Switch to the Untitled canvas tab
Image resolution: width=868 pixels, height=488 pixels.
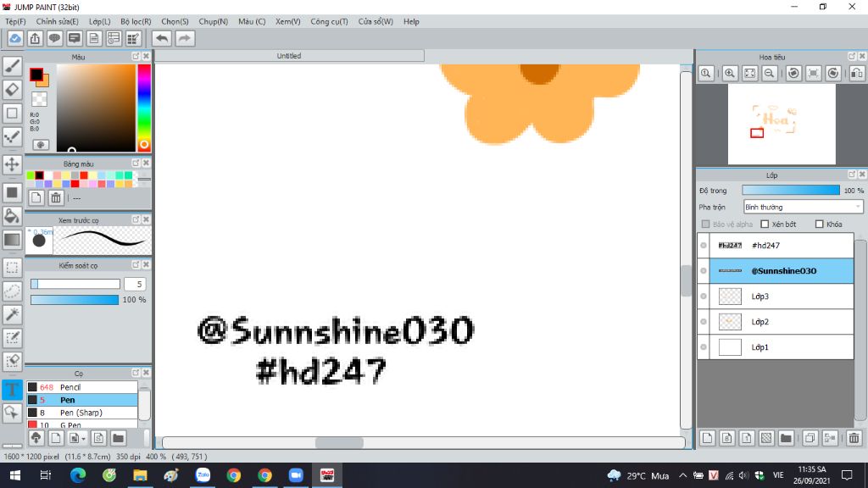click(289, 56)
